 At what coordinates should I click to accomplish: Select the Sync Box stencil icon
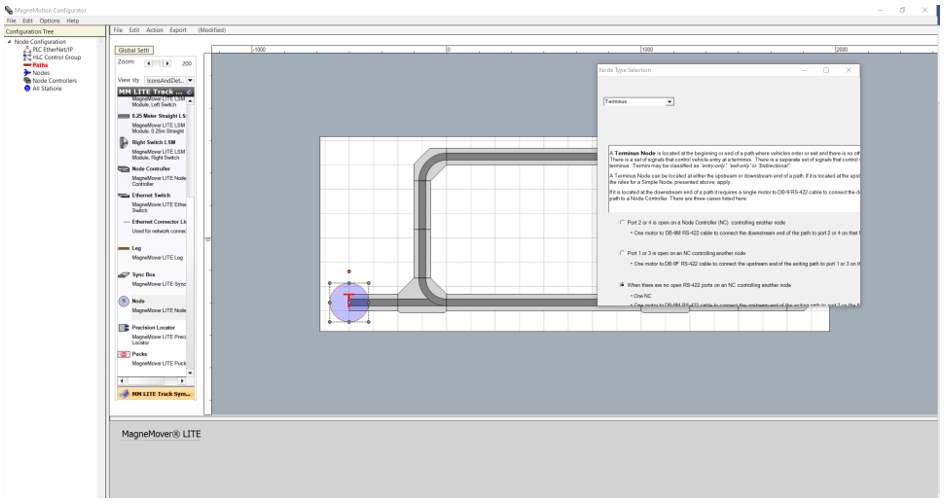coord(123,275)
